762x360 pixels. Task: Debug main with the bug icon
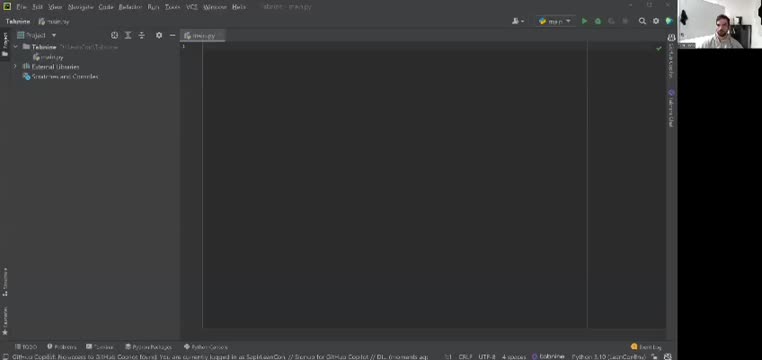point(598,21)
